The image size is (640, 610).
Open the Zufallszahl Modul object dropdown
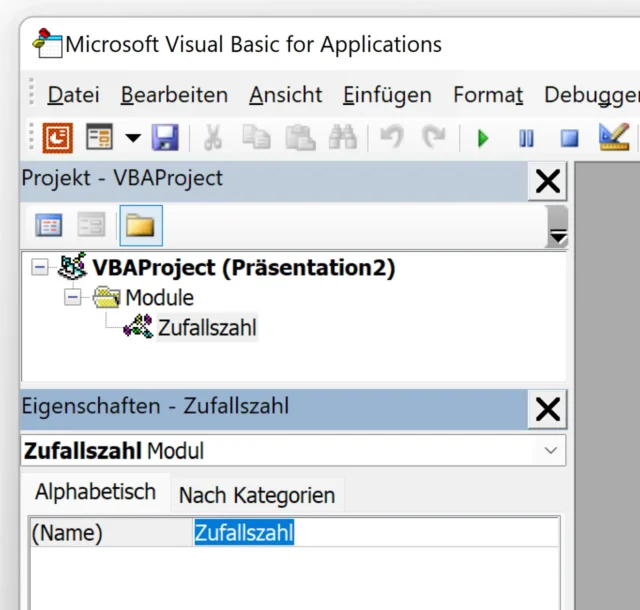550,451
